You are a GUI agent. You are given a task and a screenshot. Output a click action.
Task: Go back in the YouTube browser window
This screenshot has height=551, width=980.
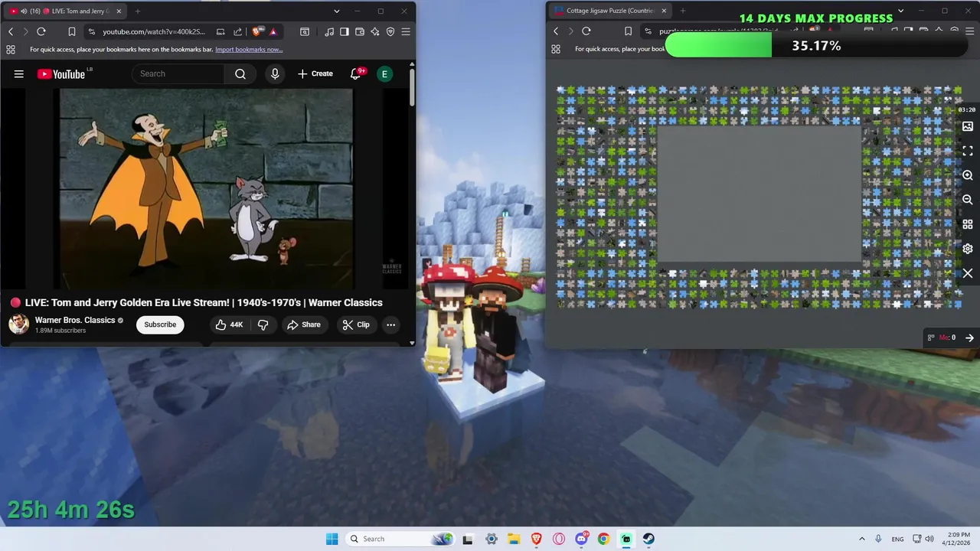pos(11,31)
